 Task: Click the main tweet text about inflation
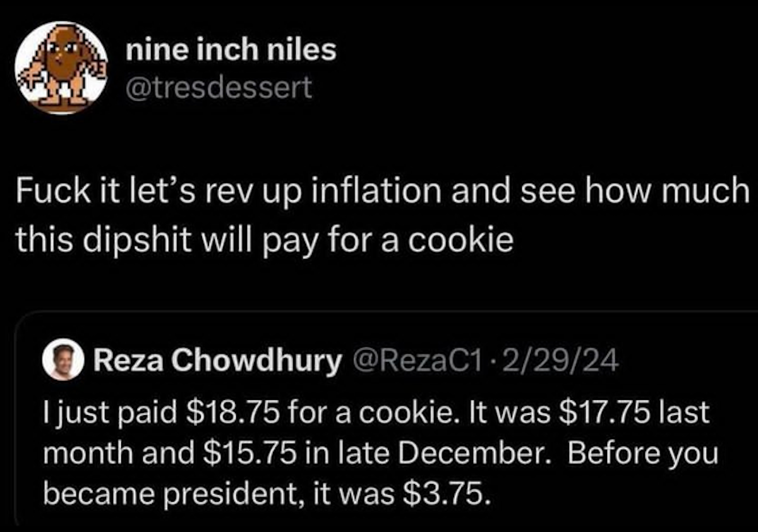[379, 215]
